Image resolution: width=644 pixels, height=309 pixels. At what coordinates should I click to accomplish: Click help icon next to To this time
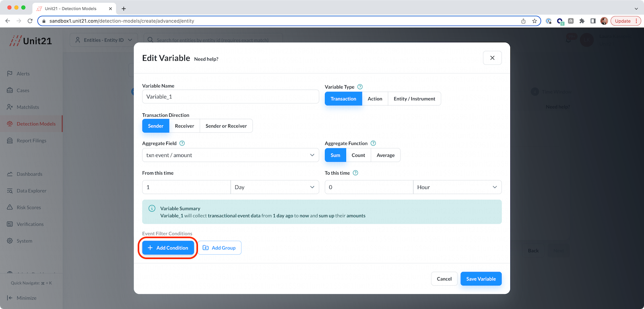355,173
